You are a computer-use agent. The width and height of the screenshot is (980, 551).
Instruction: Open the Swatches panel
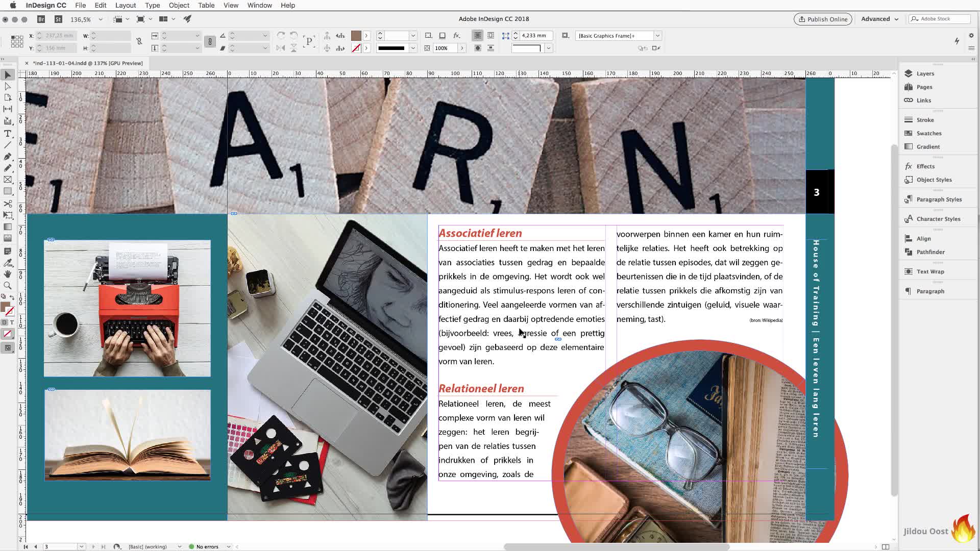(928, 133)
